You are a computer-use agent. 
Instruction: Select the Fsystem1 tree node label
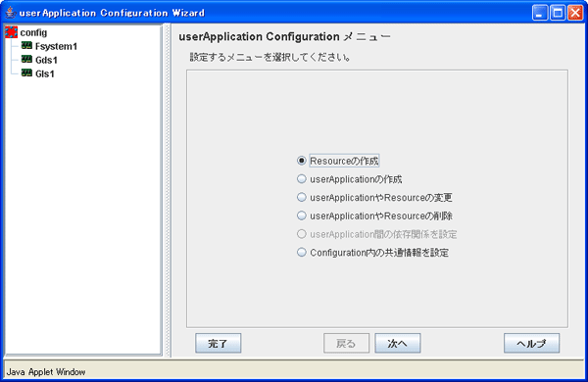pos(56,46)
